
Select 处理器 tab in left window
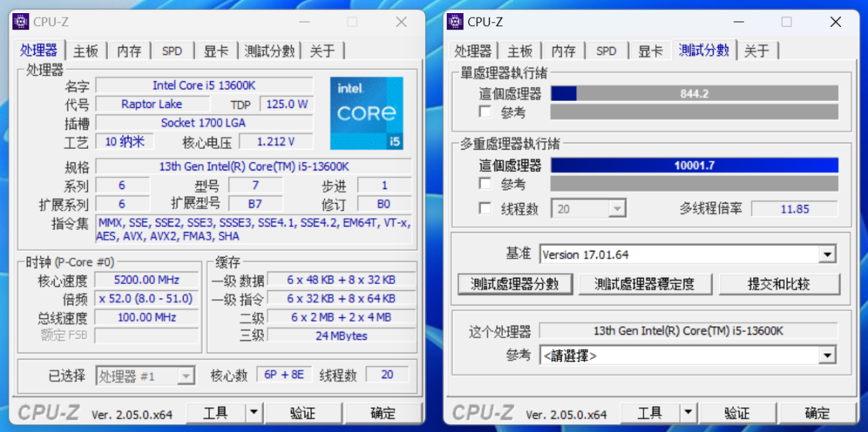39,50
